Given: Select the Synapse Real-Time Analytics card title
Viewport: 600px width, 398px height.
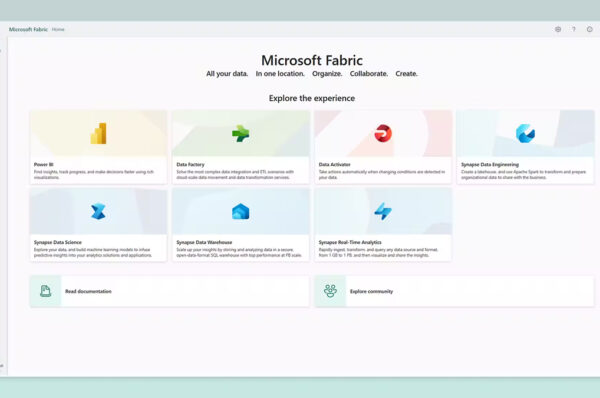Looking at the screenshot, I should coord(350,242).
